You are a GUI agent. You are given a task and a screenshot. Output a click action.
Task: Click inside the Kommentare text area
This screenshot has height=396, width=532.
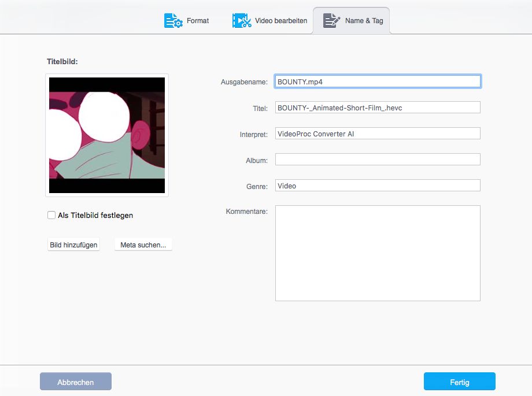[378, 253]
